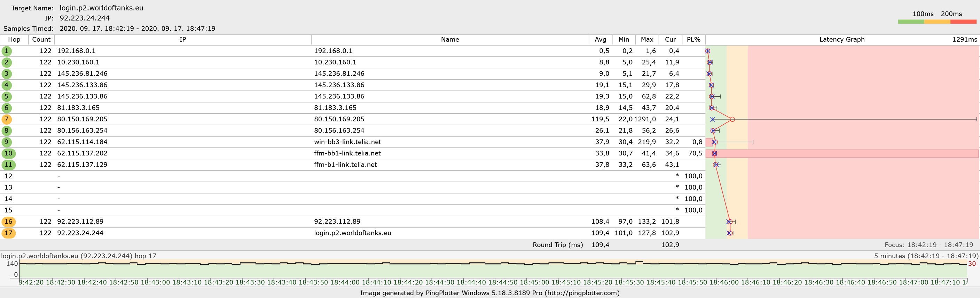Click the hop 5 circle icon
This screenshot has height=298, width=980.
click(7, 97)
